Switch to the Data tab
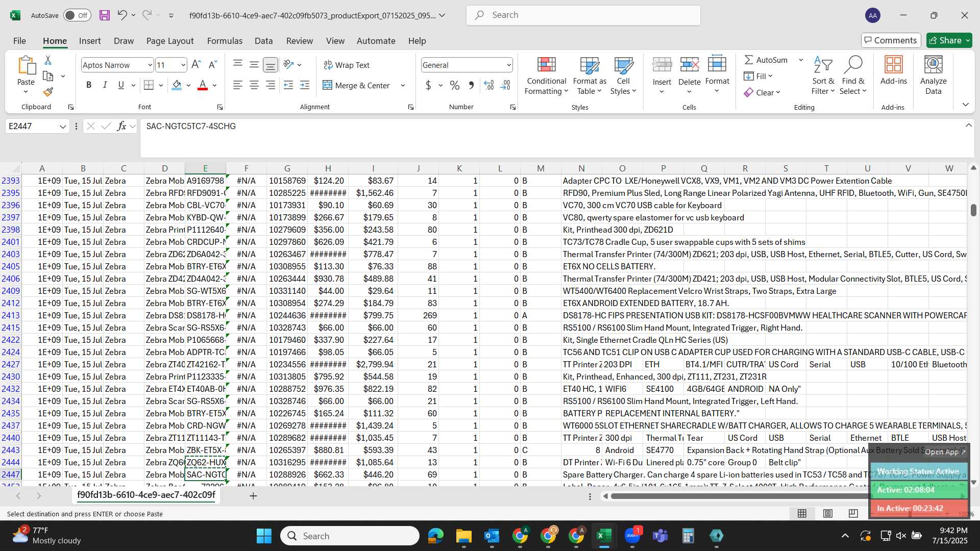 [x=264, y=41]
